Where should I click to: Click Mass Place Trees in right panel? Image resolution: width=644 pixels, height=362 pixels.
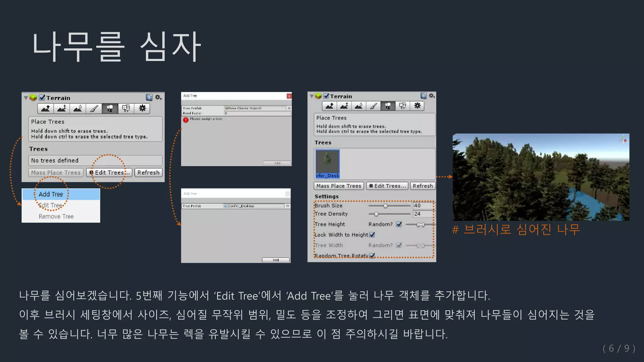[x=339, y=186]
